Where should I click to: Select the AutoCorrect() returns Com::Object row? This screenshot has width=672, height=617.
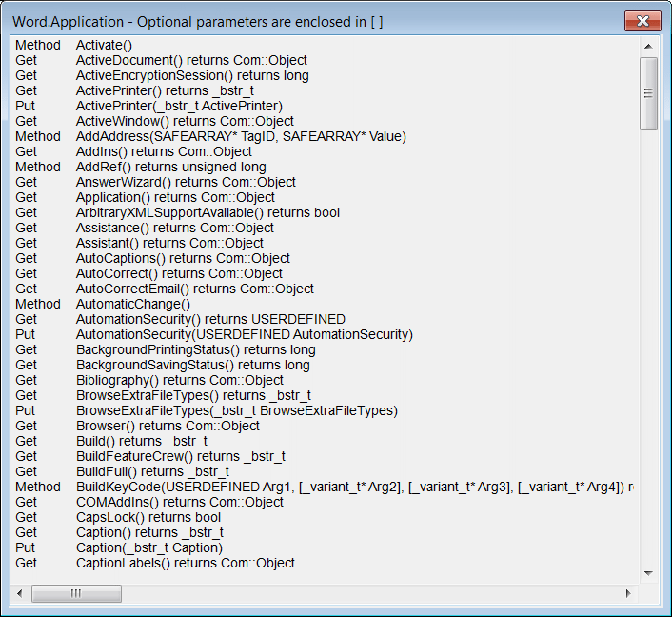(x=325, y=273)
